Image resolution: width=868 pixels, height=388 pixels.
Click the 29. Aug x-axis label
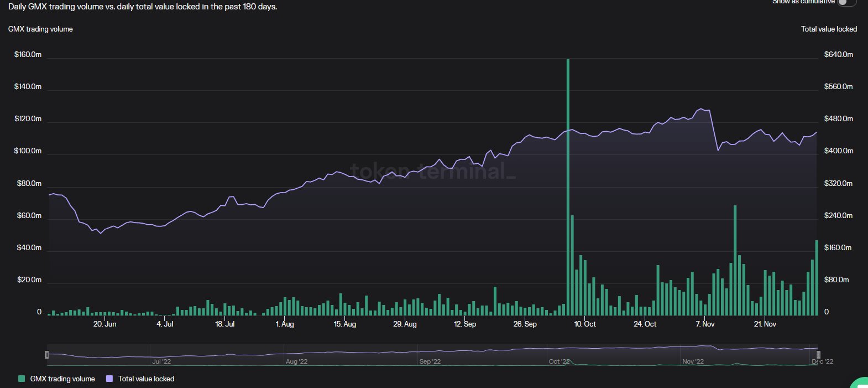pyautogui.click(x=405, y=324)
